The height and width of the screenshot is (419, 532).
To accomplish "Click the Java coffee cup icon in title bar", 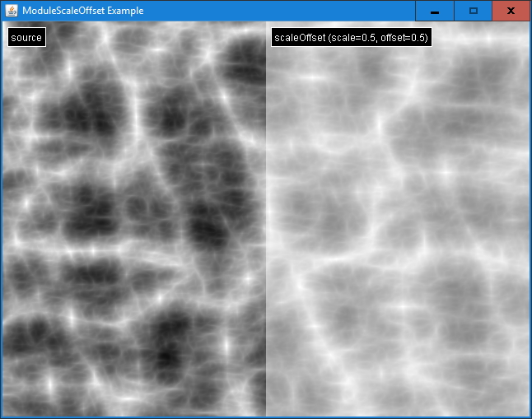I will tap(12, 11).
